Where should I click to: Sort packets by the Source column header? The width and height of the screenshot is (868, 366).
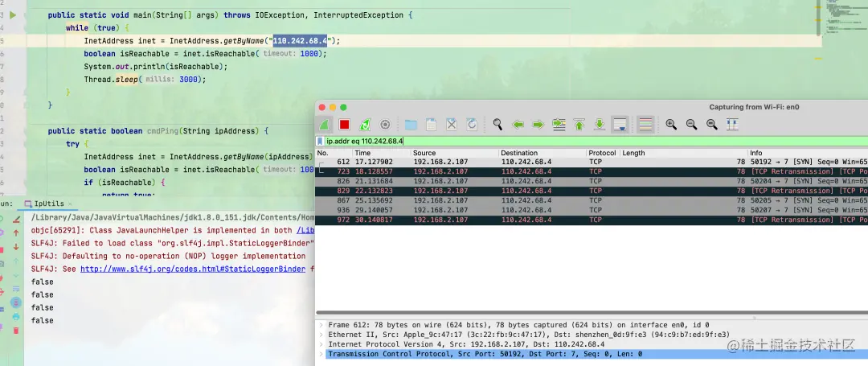454,153
